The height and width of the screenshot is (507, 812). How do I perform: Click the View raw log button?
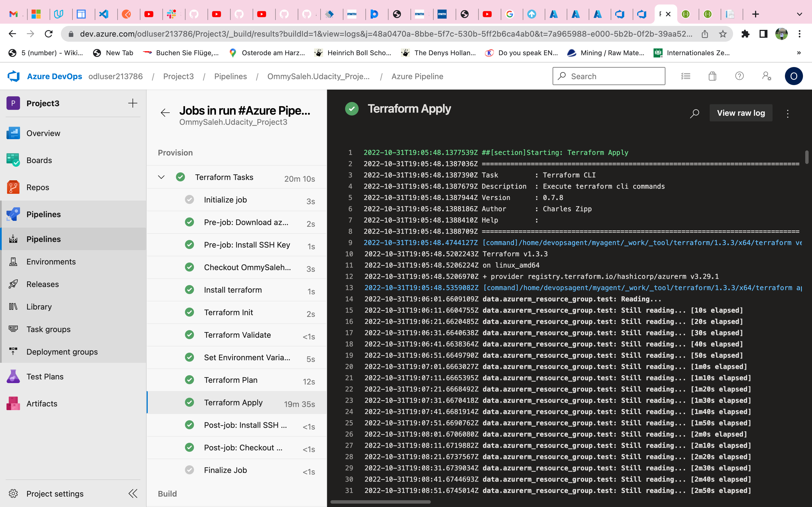[x=741, y=113]
